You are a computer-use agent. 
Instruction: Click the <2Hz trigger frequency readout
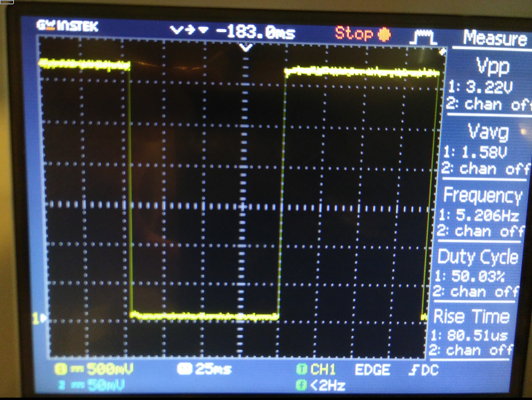coord(328,385)
